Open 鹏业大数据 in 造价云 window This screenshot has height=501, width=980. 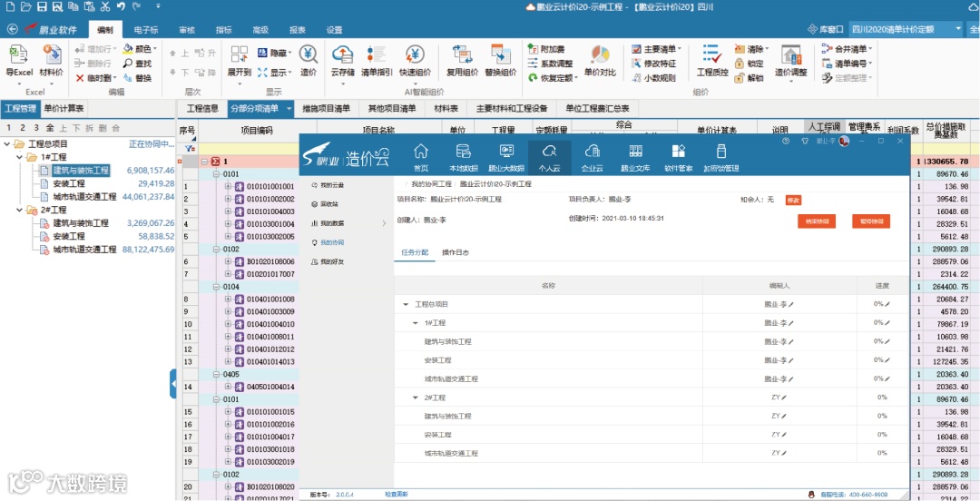[506, 158]
